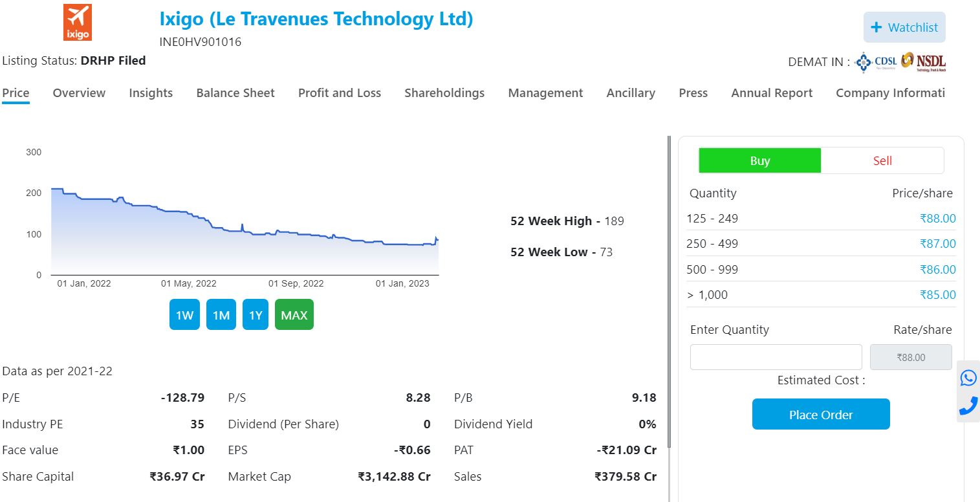980x502 pixels.
Task: Click the CDSL depository logo
Action: pyautogui.click(x=876, y=61)
